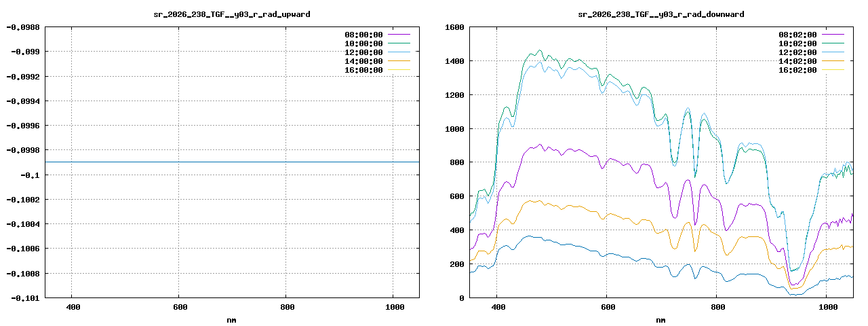This screenshot has width=868, height=326.
Task: Click the 14:02:00 legend entry
Action: (811, 60)
